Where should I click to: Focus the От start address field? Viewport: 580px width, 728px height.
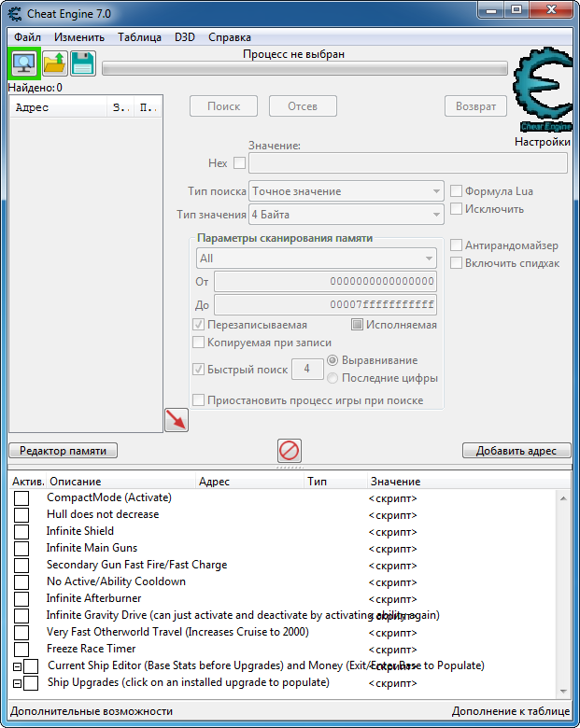point(325,281)
